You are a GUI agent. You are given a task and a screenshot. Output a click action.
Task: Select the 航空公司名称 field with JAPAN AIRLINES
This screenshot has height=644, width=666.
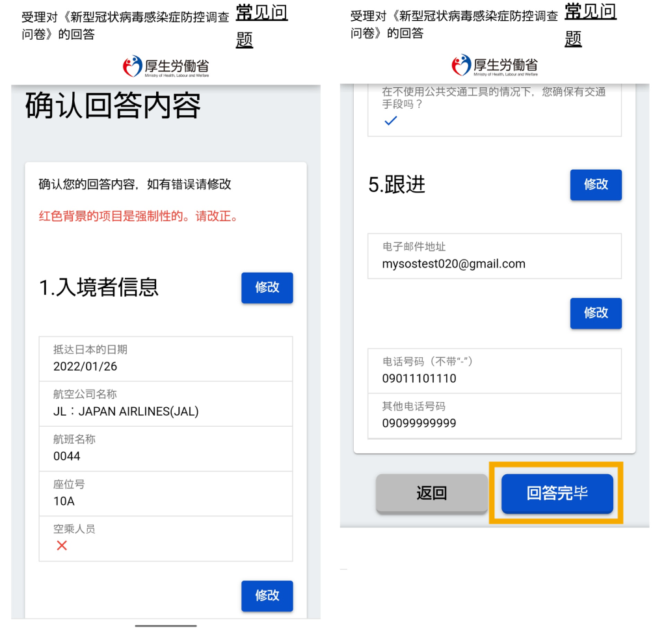[x=166, y=404]
